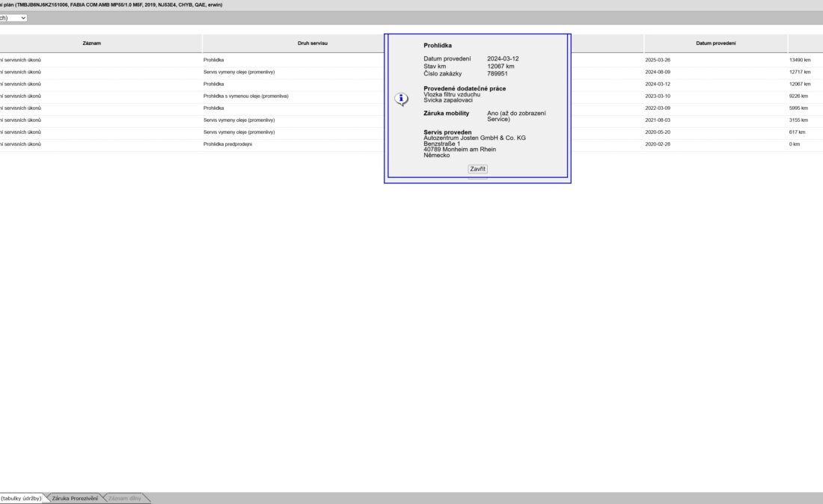Click Svicka zapalovaci in the dialog

tap(448, 100)
